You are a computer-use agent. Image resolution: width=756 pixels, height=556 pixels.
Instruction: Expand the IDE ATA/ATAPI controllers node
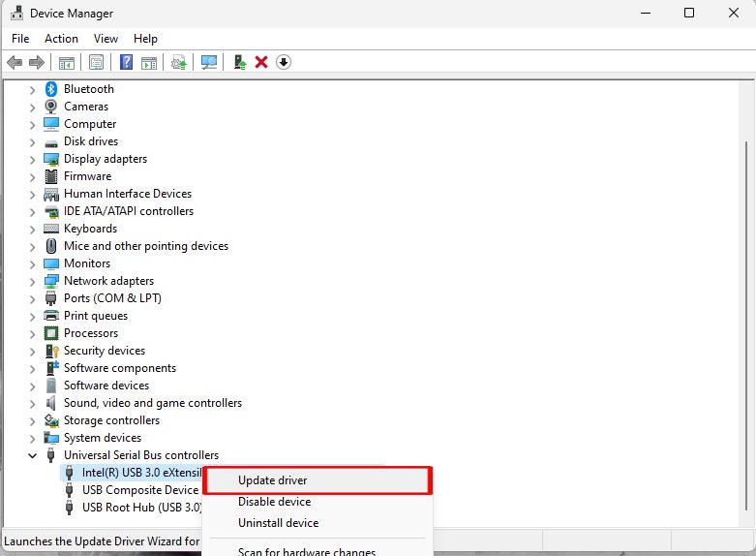pyautogui.click(x=32, y=212)
